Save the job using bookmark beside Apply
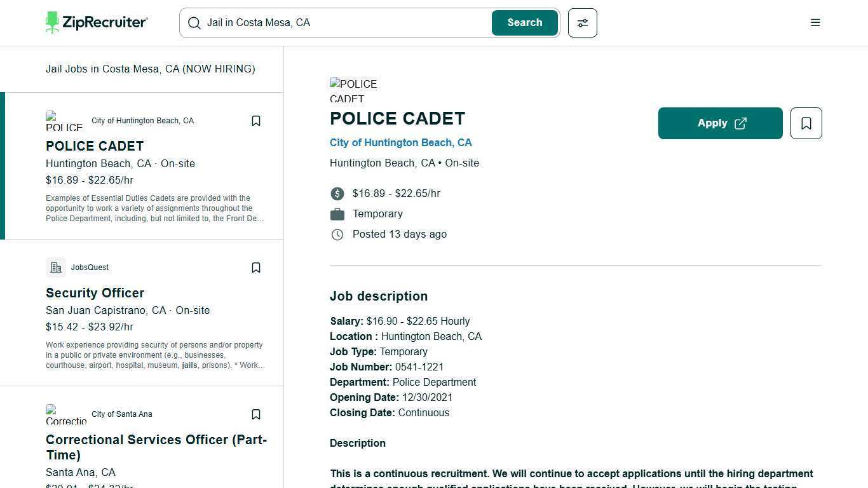 coord(806,123)
